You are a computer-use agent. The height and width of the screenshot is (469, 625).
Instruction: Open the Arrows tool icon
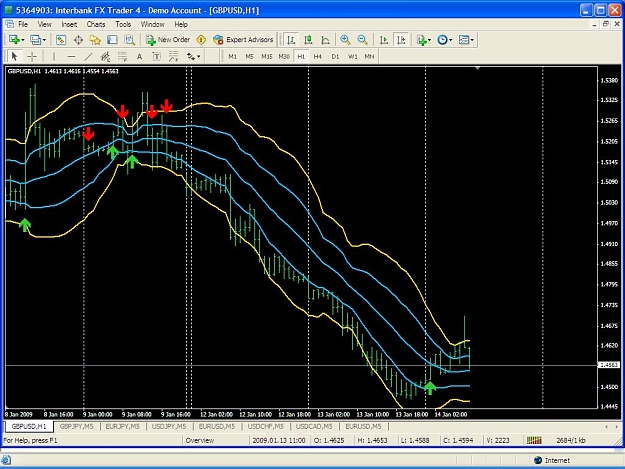[x=191, y=57]
